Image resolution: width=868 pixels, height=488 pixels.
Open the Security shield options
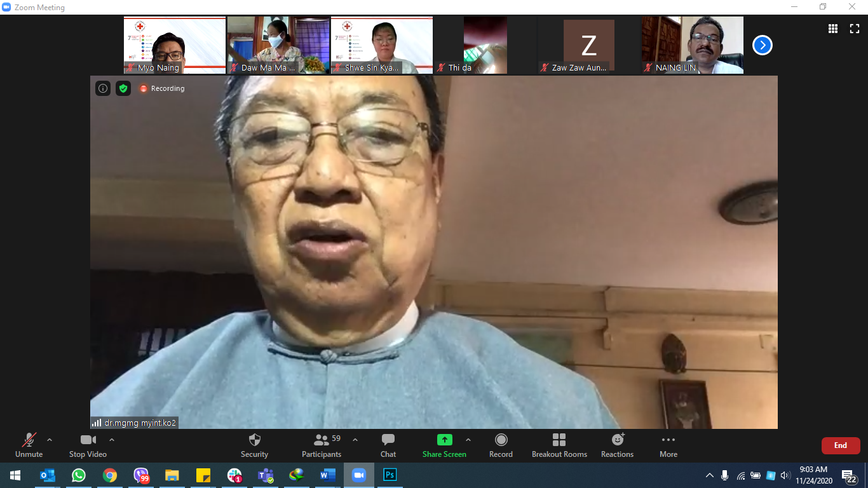(x=254, y=445)
